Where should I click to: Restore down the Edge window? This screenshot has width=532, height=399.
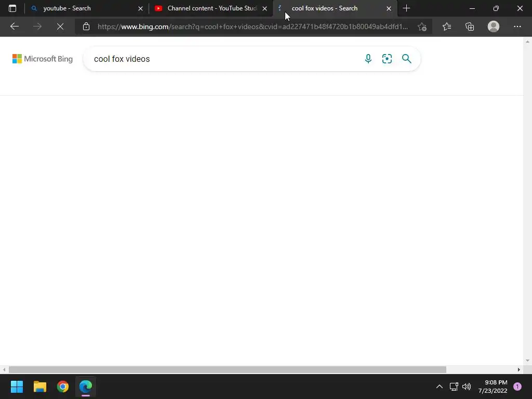tap(496, 8)
